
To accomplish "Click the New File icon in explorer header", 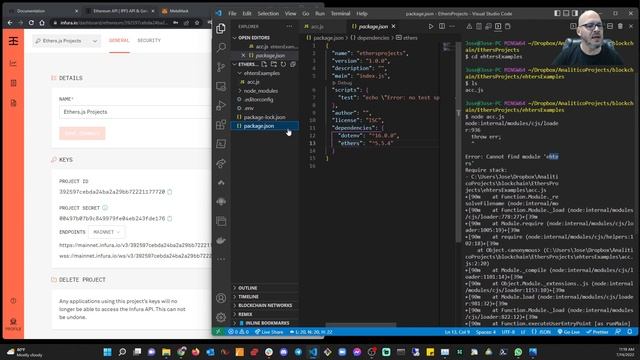I will 264,64.
